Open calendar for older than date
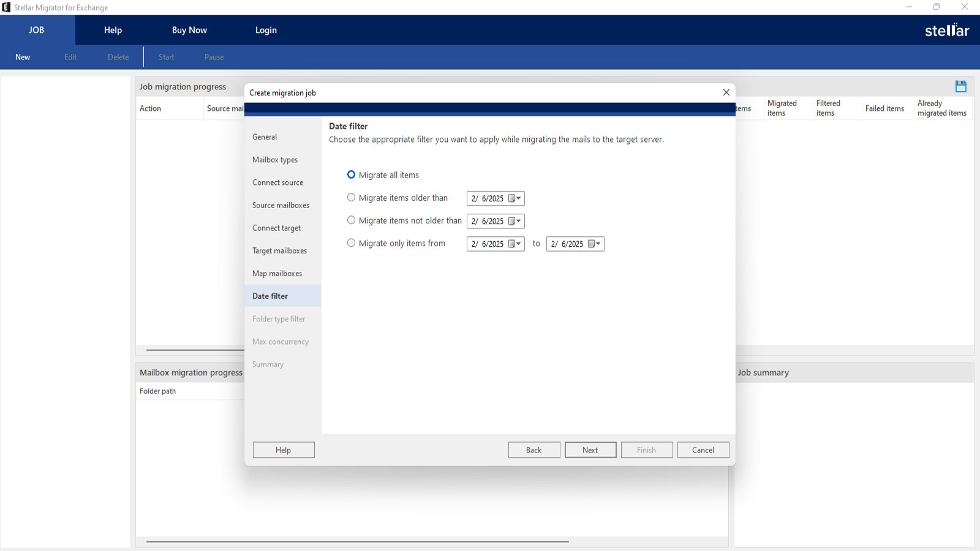This screenshot has height=551, width=980. [x=514, y=198]
